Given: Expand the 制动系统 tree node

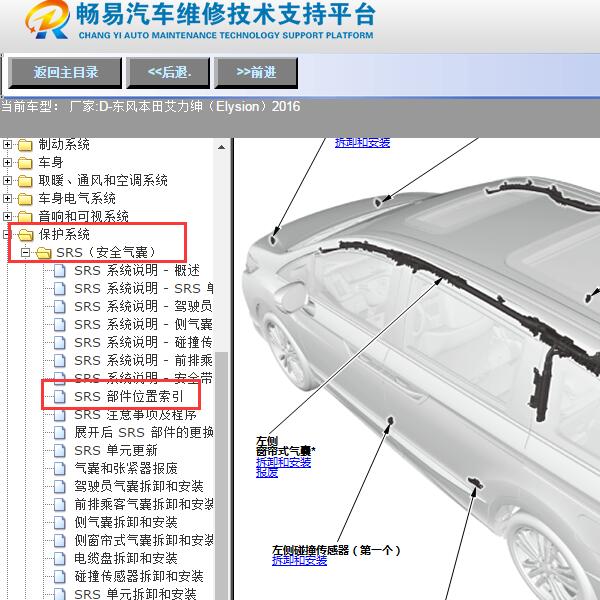Looking at the screenshot, I should (x=7, y=145).
